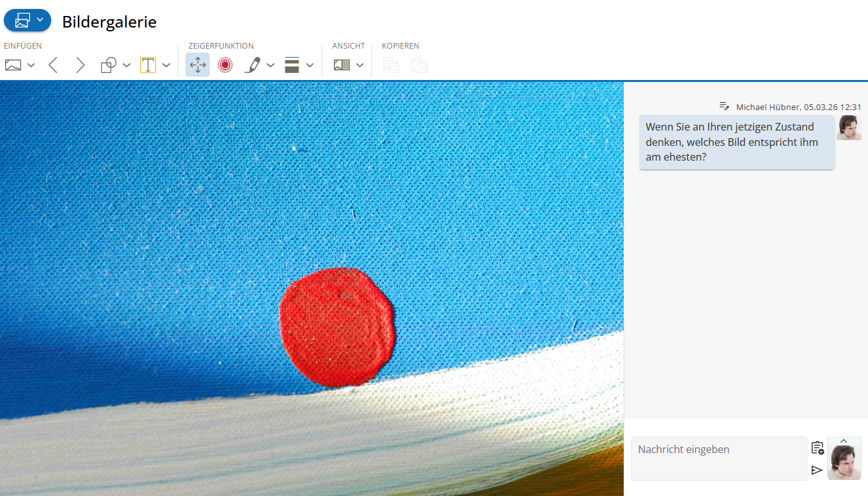Go to the previous gallery image
The image size is (868, 496).
(53, 65)
